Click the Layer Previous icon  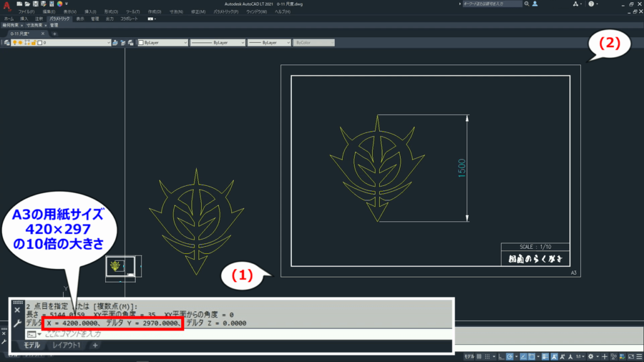(x=123, y=43)
